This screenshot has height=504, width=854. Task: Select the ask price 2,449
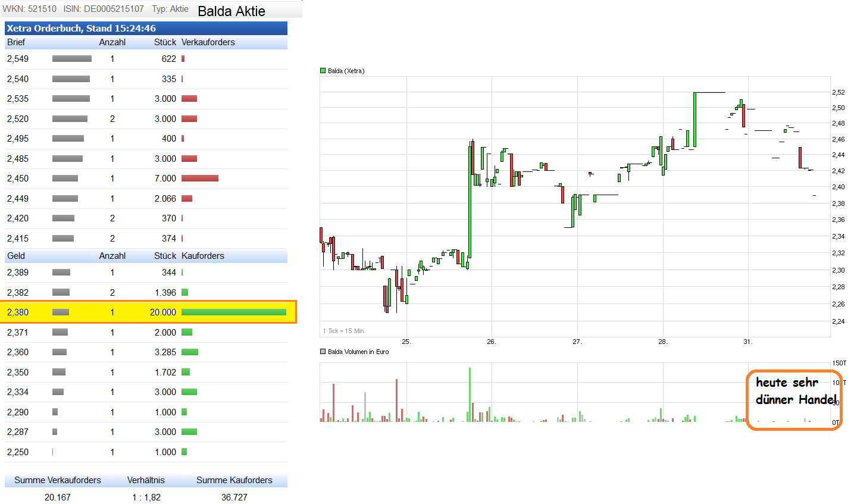coord(18,199)
